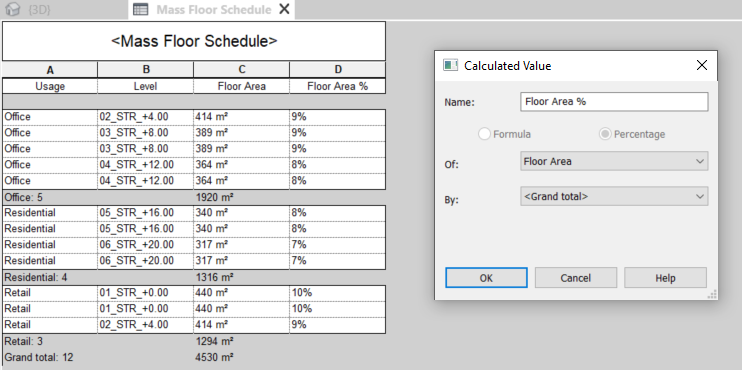The width and height of the screenshot is (742, 370).
Task: Select the 02_STR_+4.00 cell in Office row
Action: [146, 117]
